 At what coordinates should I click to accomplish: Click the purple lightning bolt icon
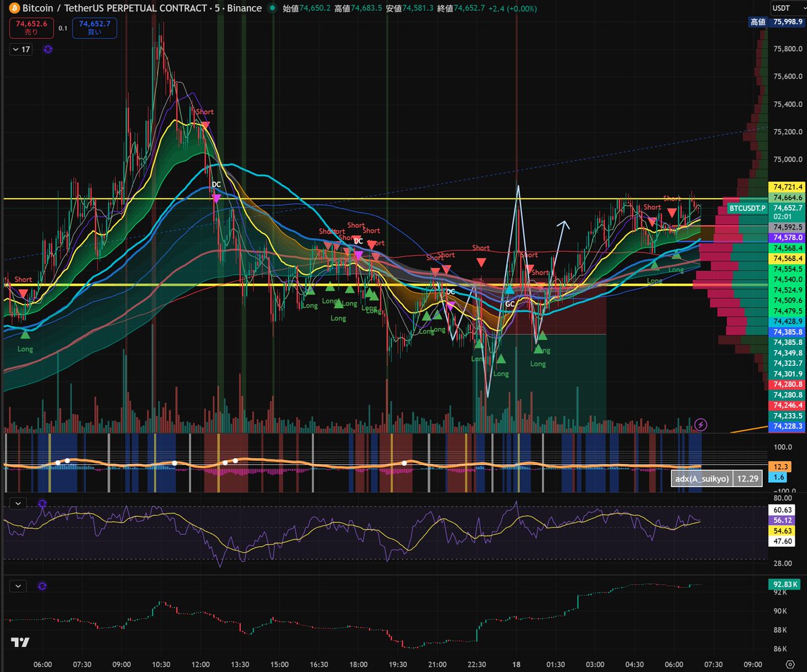tap(701, 424)
